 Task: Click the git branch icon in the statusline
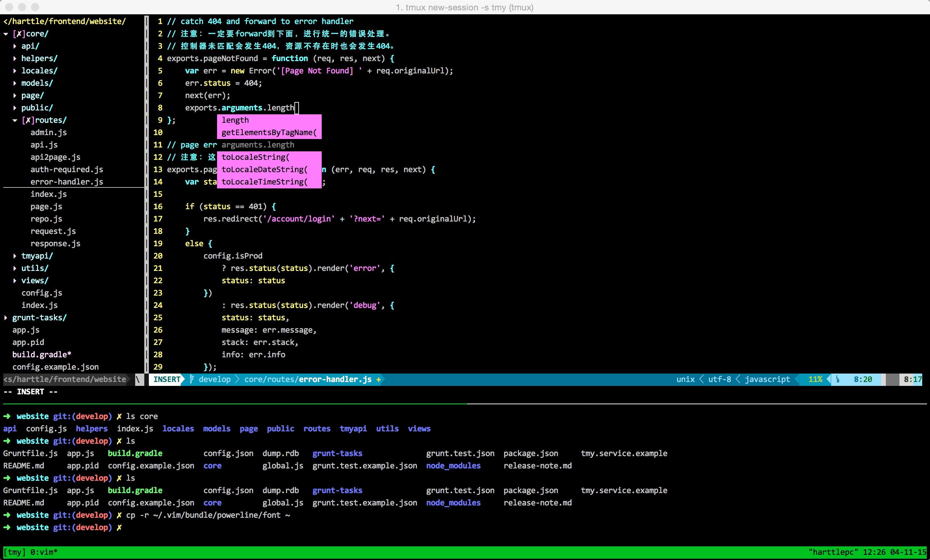[x=191, y=379]
